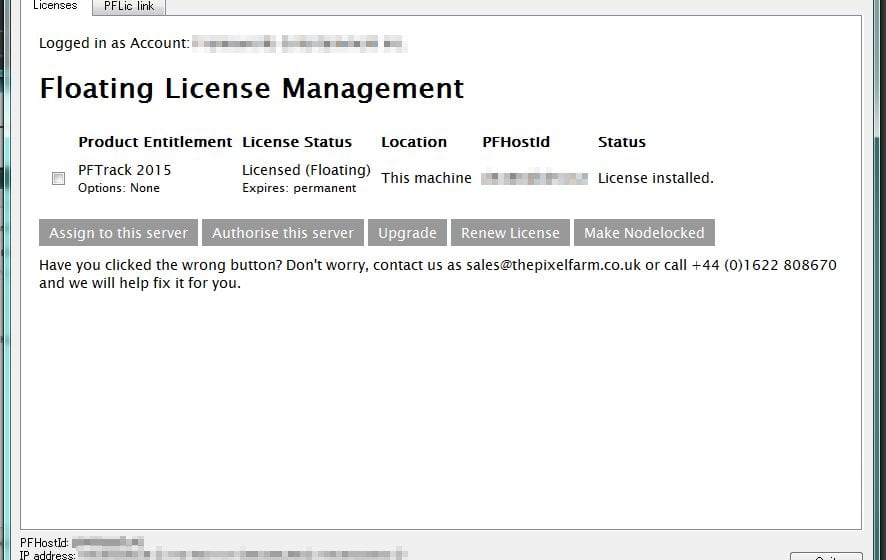
Task: Click the Licensed (Floating) status text
Action: (306, 170)
